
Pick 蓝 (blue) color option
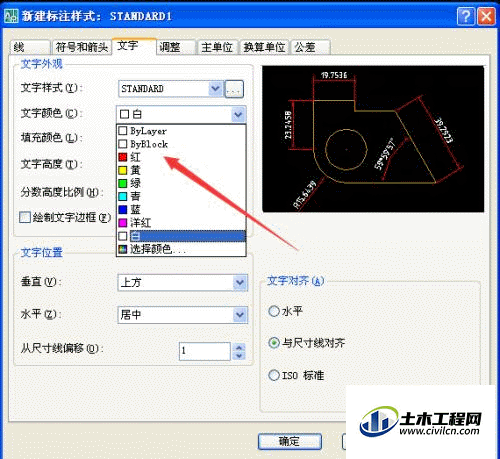pos(181,209)
